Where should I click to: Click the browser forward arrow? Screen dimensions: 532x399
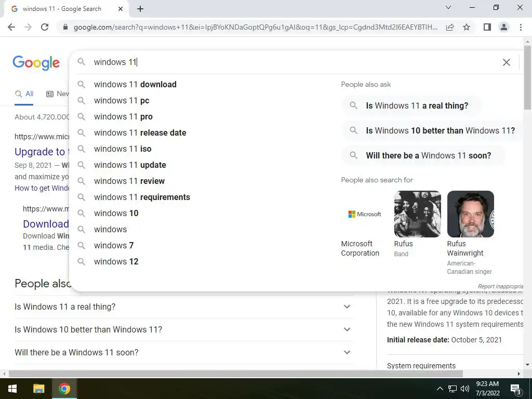pos(28,27)
